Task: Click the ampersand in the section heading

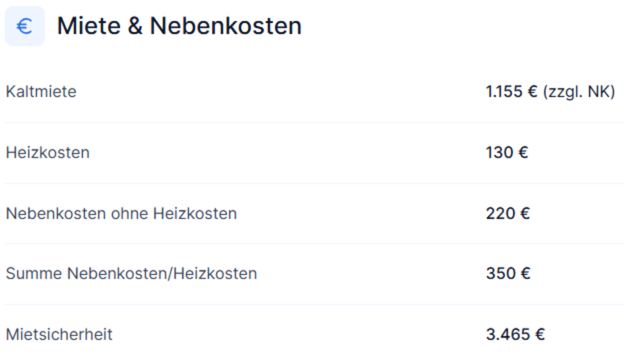Action: (x=136, y=26)
